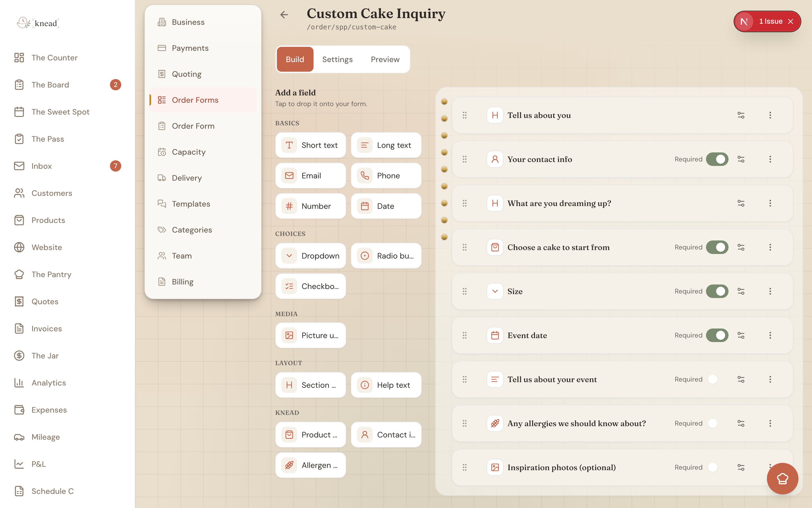The height and width of the screenshot is (508, 812).
Task: Add a Section heading block
Action: pyautogui.click(x=310, y=385)
